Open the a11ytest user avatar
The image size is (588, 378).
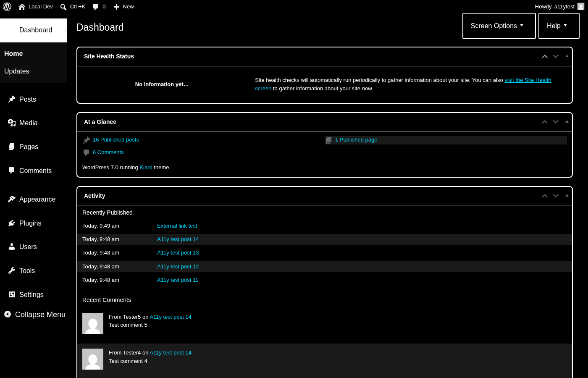581,7
